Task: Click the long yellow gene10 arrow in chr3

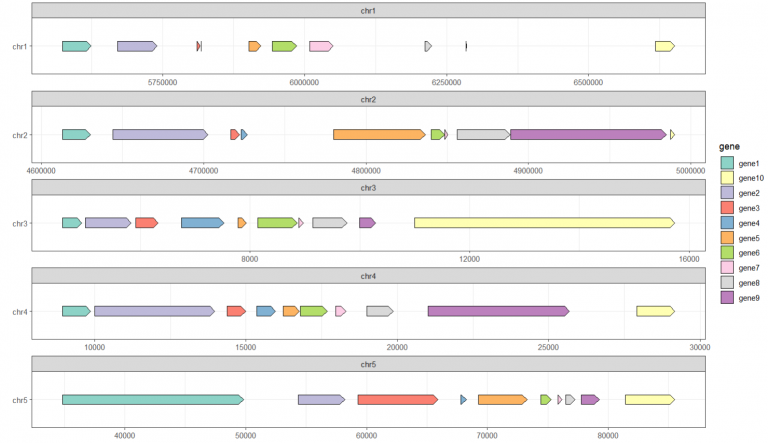Action: [x=544, y=223]
